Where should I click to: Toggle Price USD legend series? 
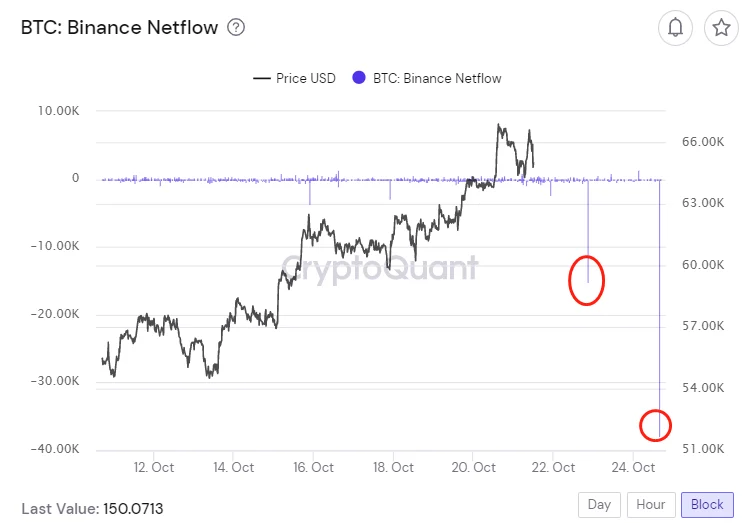tap(295, 78)
